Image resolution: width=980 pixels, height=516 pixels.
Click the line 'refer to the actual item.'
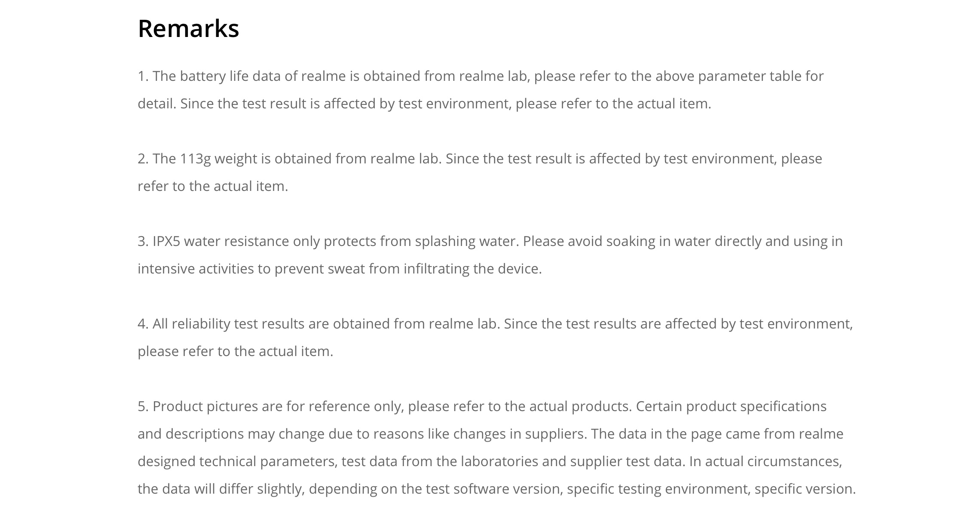click(213, 186)
